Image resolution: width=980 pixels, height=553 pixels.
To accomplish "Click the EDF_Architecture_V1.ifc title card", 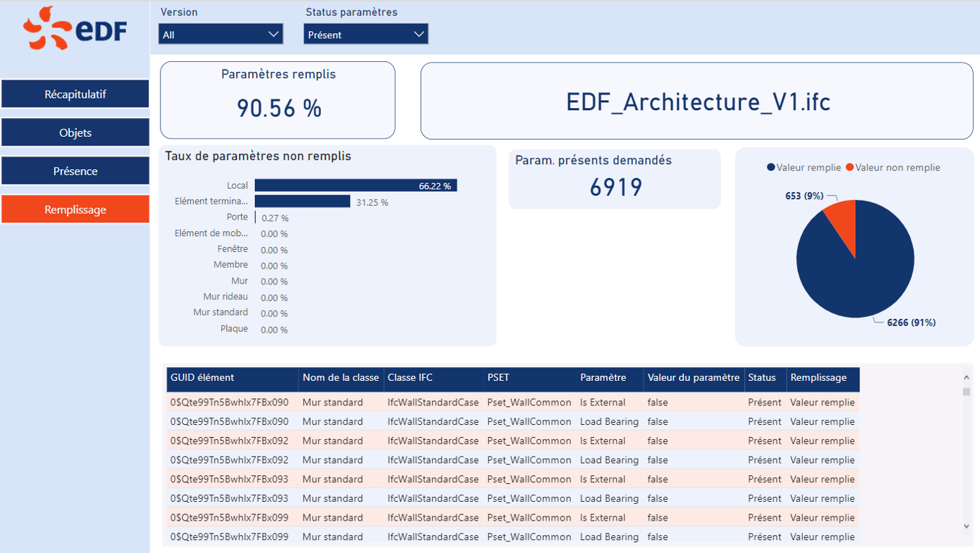I will coord(697,101).
